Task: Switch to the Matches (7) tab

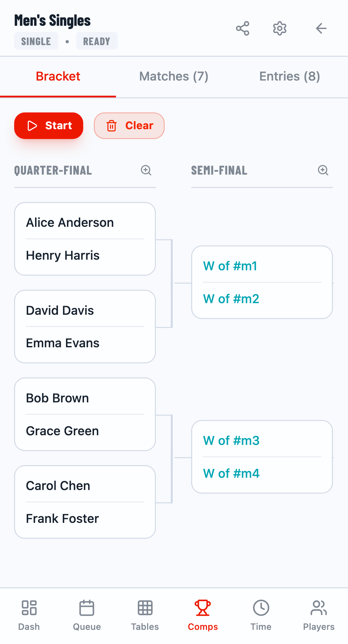Action: [174, 76]
